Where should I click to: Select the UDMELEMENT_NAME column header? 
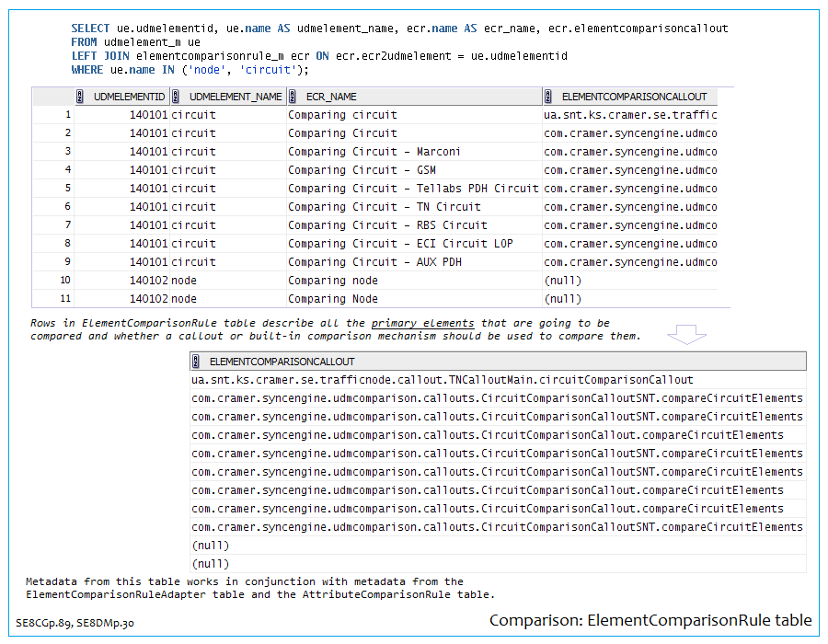pyautogui.click(x=236, y=97)
